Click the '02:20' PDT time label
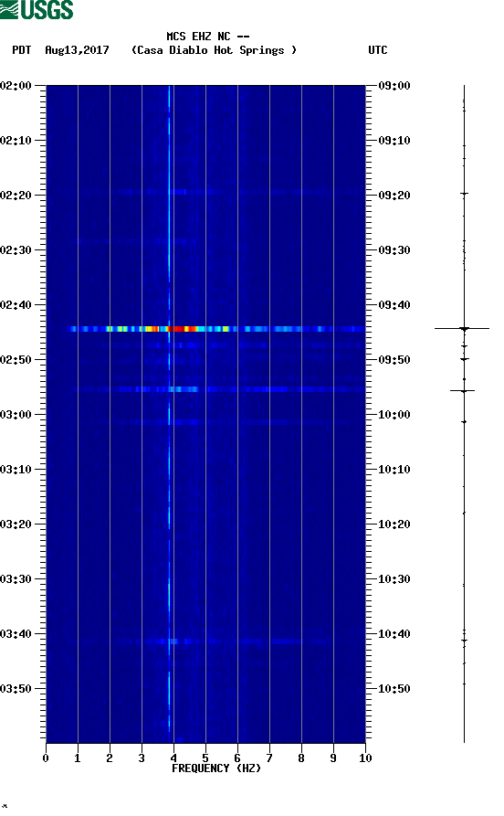This screenshot has width=504, height=816. 16,196
